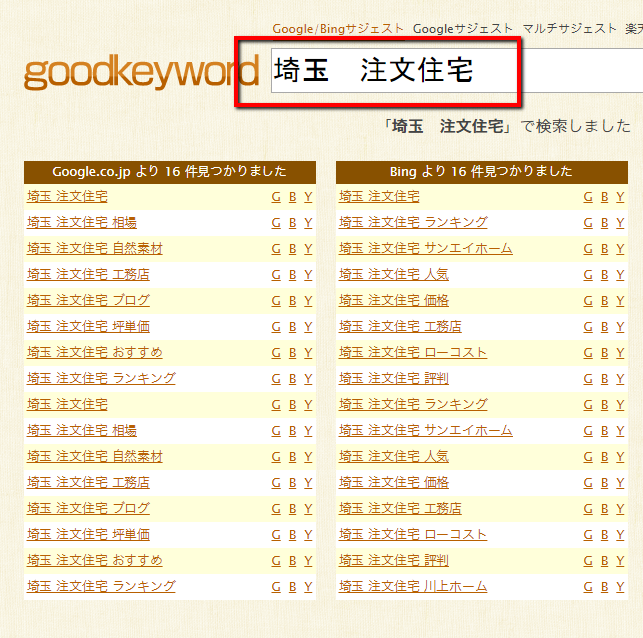The height and width of the screenshot is (638, 643).
Task: Select the マルチサジェスト tab
Action: point(570,29)
